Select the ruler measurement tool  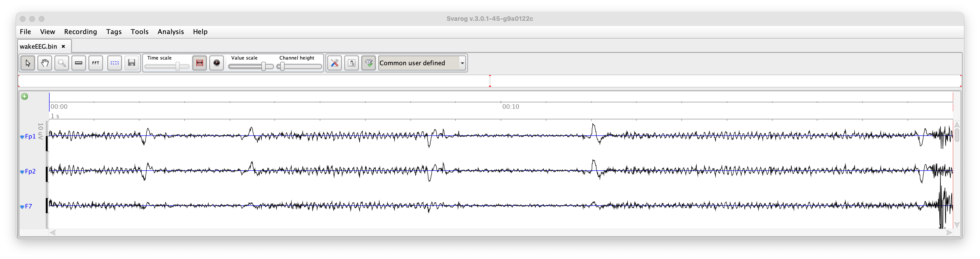79,63
